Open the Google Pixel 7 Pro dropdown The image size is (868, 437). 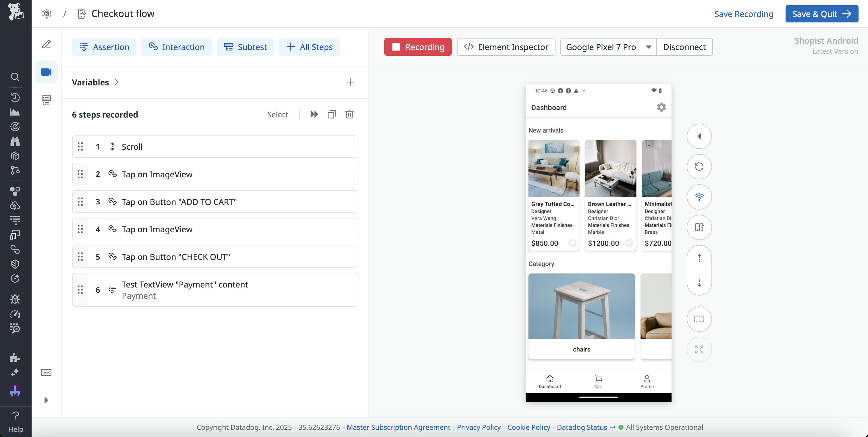(x=608, y=47)
